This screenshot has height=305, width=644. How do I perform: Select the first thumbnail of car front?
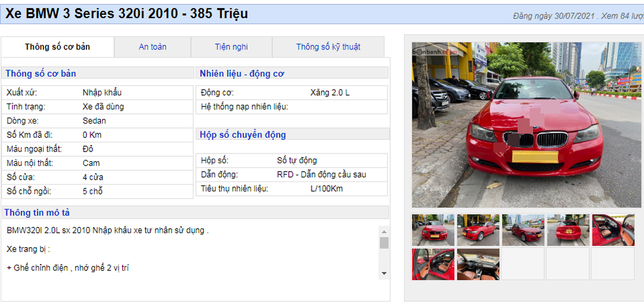tap(433, 230)
